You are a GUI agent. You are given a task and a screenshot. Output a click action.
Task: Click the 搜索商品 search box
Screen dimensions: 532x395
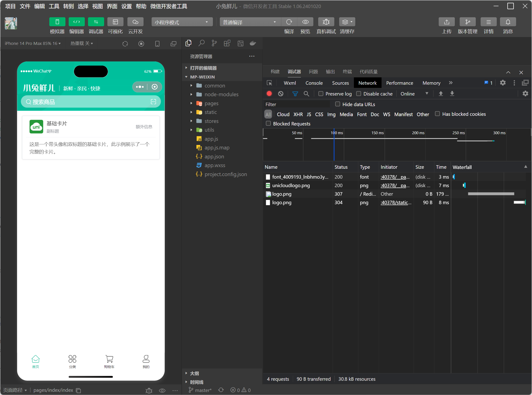click(x=91, y=102)
